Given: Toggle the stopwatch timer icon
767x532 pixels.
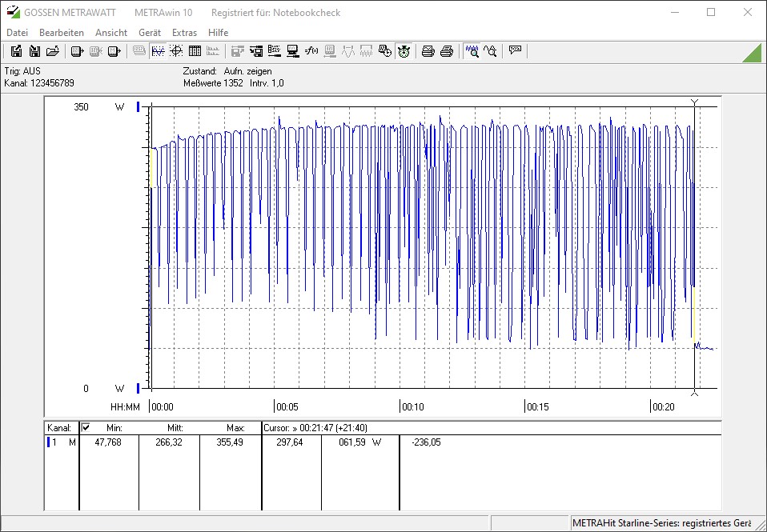Looking at the screenshot, I should tap(404, 51).
